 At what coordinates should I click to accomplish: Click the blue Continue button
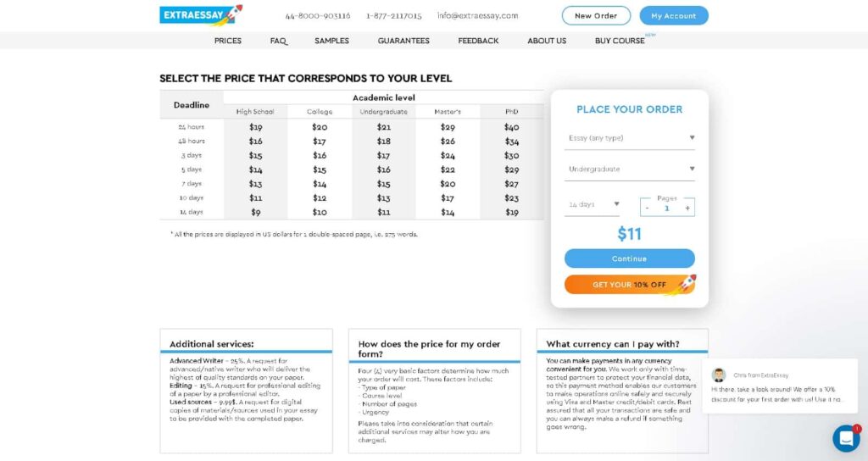pyautogui.click(x=630, y=258)
